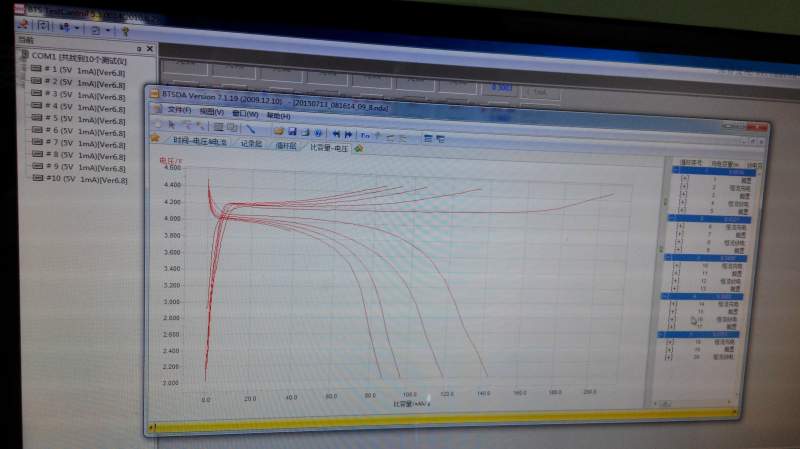Click the grid table icon in BTSDA toolbar
This screenshot has height=449, width=800.
point(218,127)
